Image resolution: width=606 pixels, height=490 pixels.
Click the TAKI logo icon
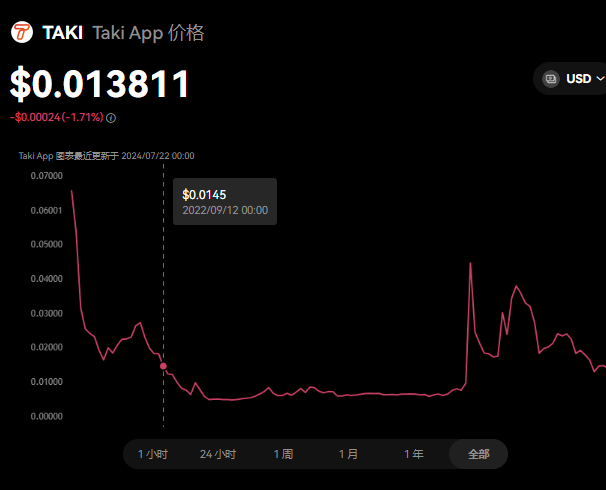22,33
